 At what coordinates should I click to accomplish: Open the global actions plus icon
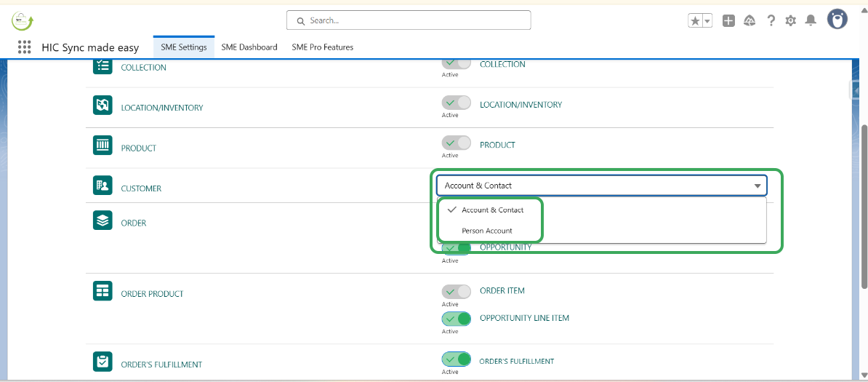[x=728, y=21]
